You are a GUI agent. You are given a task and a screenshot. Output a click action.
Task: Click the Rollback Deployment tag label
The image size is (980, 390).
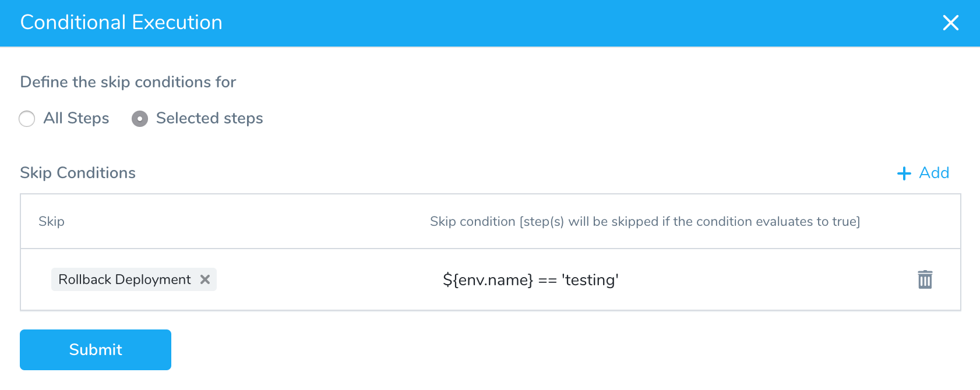click(125, 279)
